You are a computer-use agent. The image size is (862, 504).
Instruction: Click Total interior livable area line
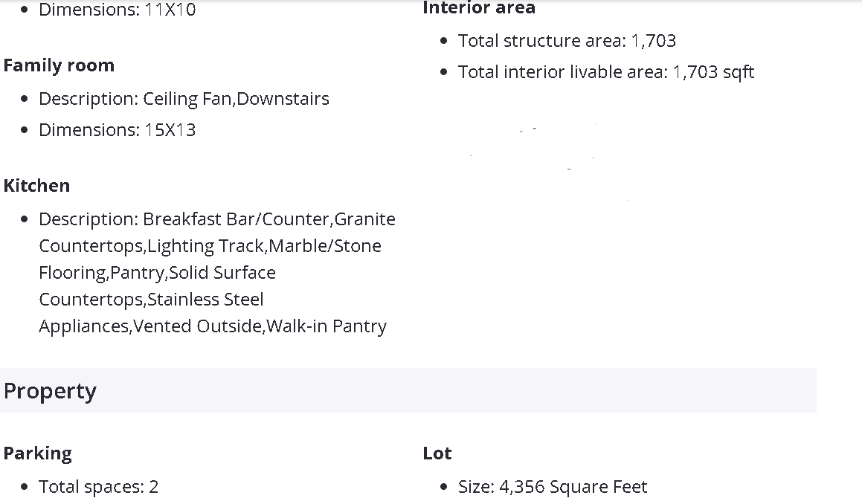606,72
